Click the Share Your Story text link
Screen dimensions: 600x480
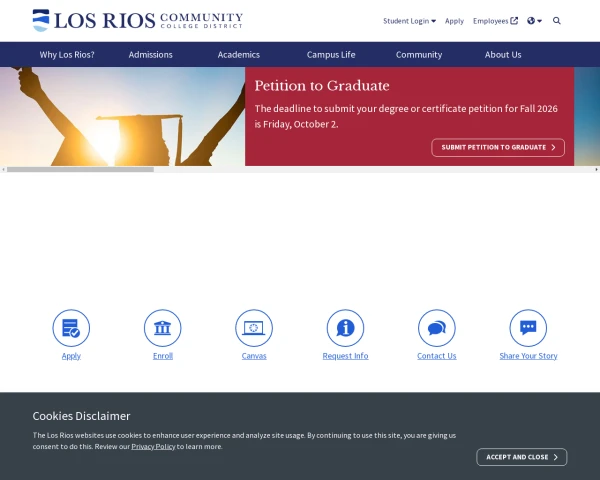(528, 356)
